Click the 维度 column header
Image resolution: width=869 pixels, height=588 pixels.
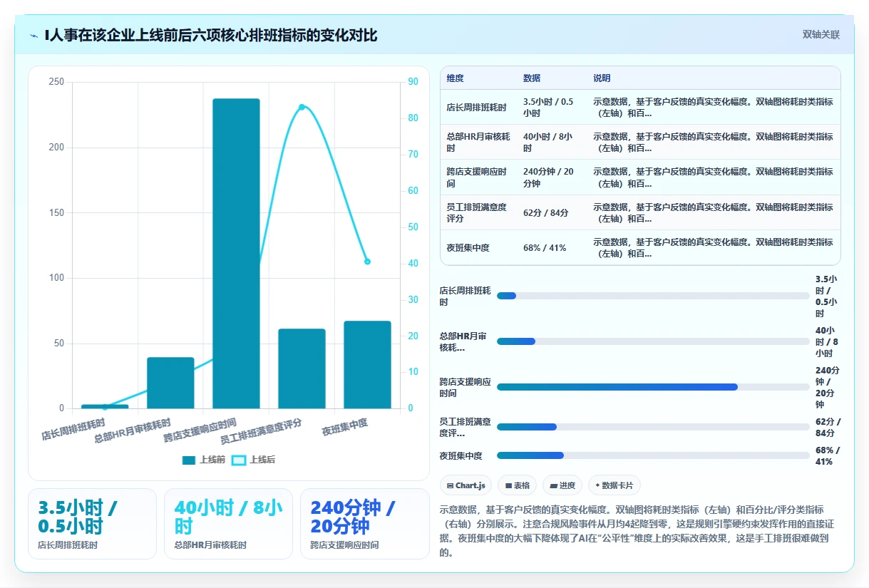coord(456,78)
